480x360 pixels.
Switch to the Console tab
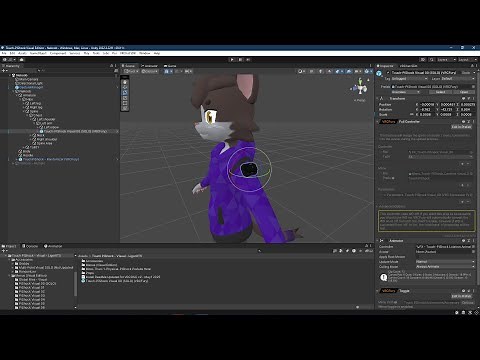pyautogui.click(x=30, y=246)
